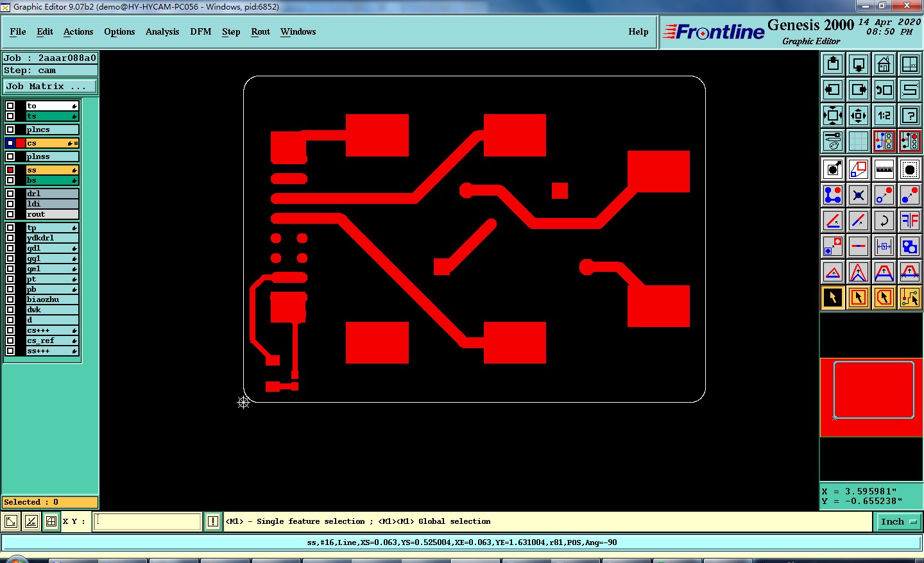This screenshot has width=924, height=563.
Task: Click the 1:2 zoom ratio icon
Action: point(884,115)
